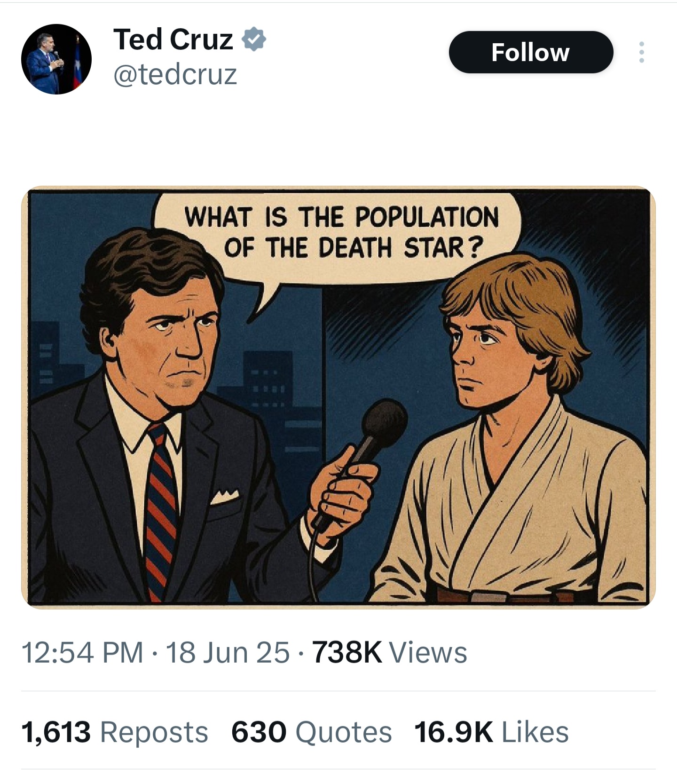This screenshot has width=677, height=784.
Task: Open the three-dot more options menu
Action: 641,52
